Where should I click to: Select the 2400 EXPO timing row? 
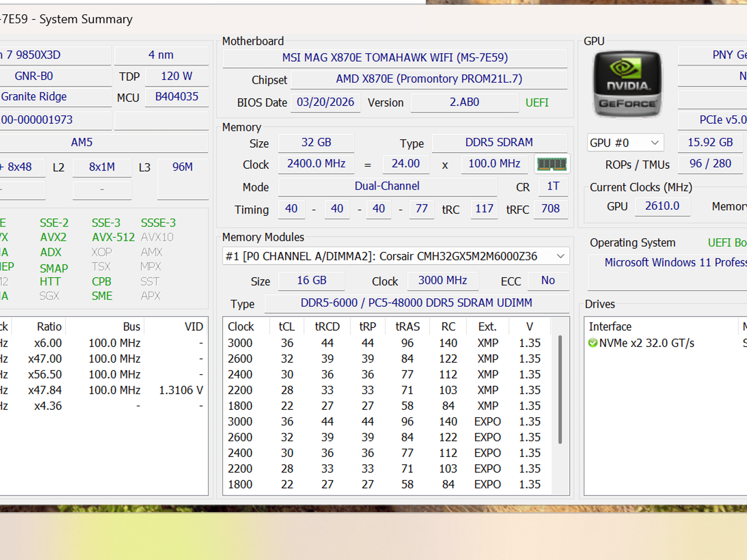(x=387, y=453)
